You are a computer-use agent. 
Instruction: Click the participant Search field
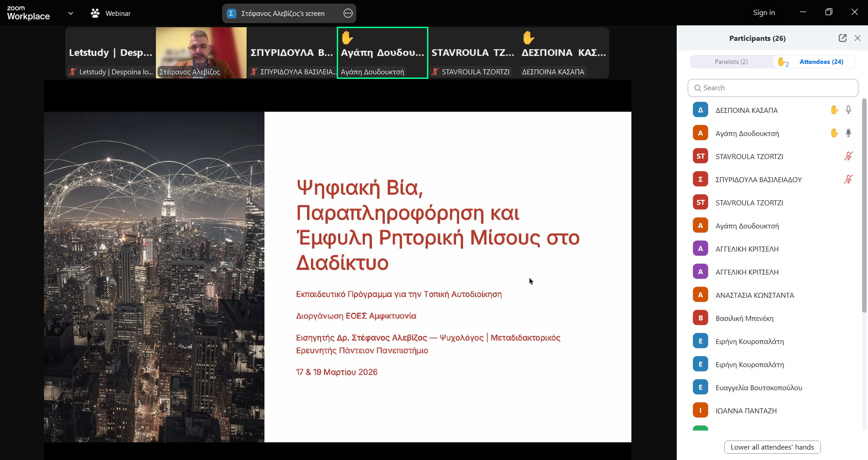click(772, 88)
